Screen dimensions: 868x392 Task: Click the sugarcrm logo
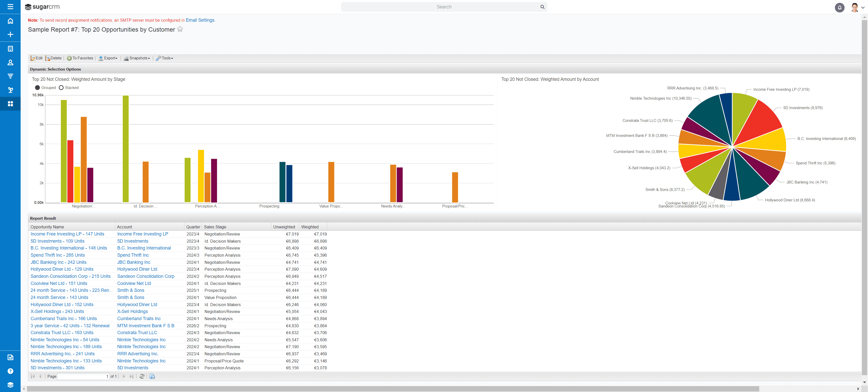pos(43,7)
